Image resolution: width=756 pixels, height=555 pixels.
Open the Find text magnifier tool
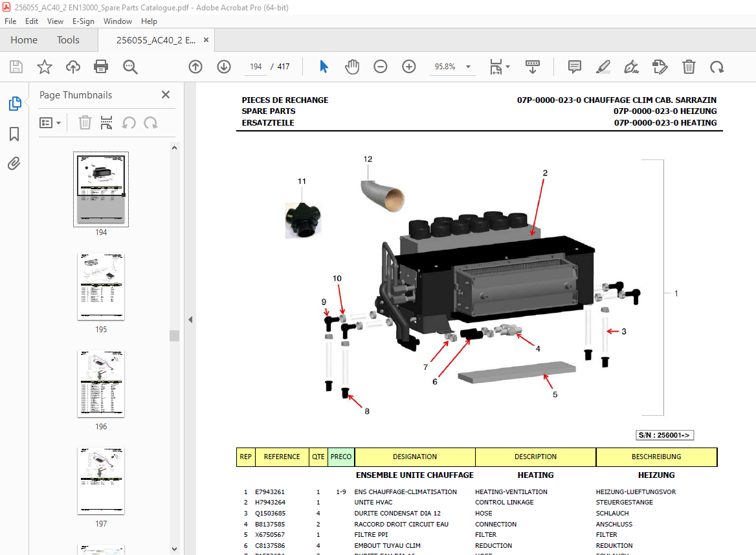pos(130,67)
